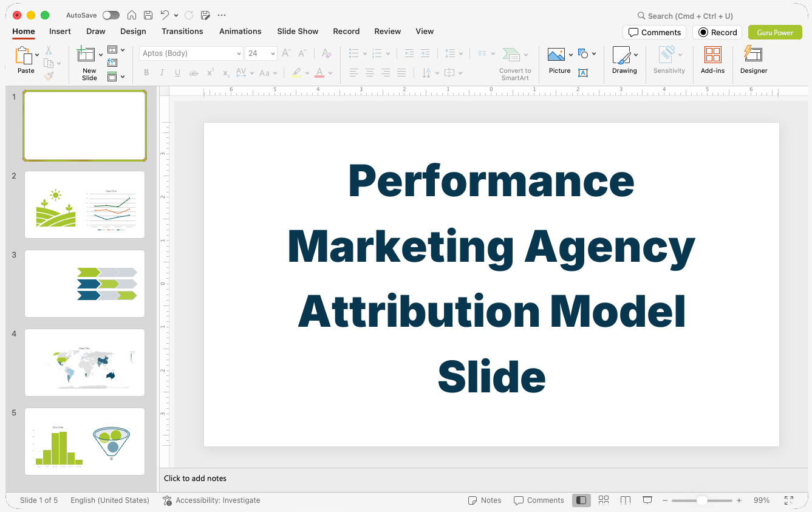Click the bulleted list icon
Screen dimensions: 812x512
pyautogui.click(x=354, y=53)
